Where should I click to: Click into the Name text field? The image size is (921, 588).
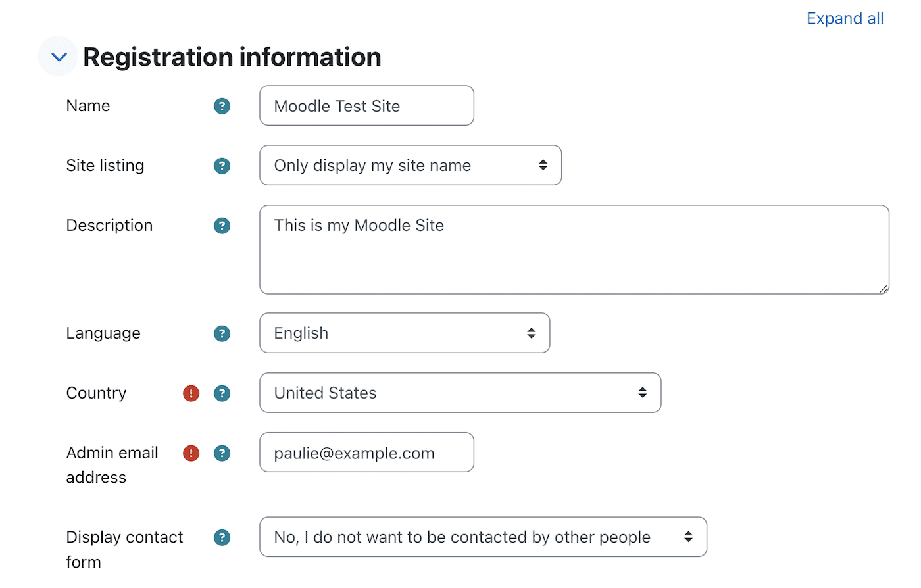coord(366,105)
